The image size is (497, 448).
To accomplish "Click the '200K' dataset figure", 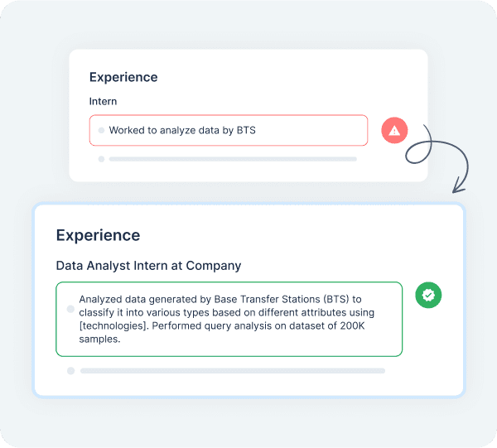I will (x=353, y=325).
